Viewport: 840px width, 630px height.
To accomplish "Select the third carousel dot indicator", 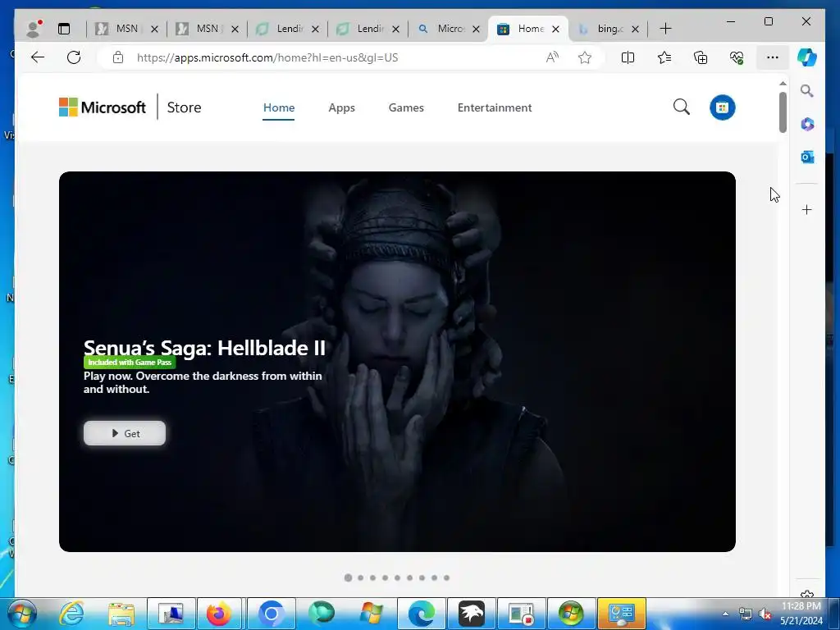I will [x=373, y=577].
